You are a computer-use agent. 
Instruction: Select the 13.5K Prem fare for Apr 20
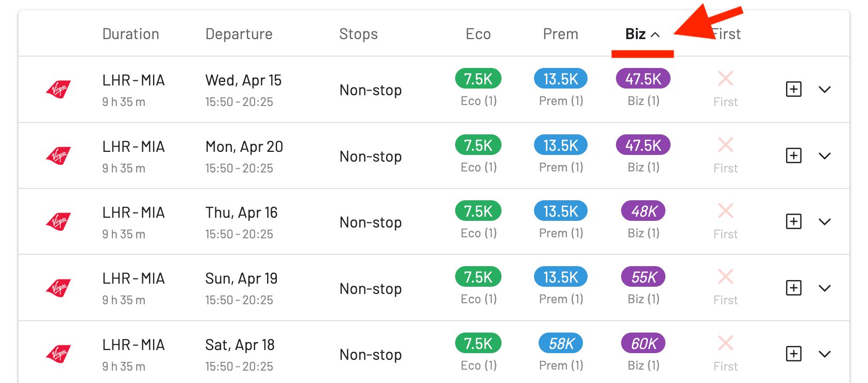pyautogui.click(x=560, y=145)
